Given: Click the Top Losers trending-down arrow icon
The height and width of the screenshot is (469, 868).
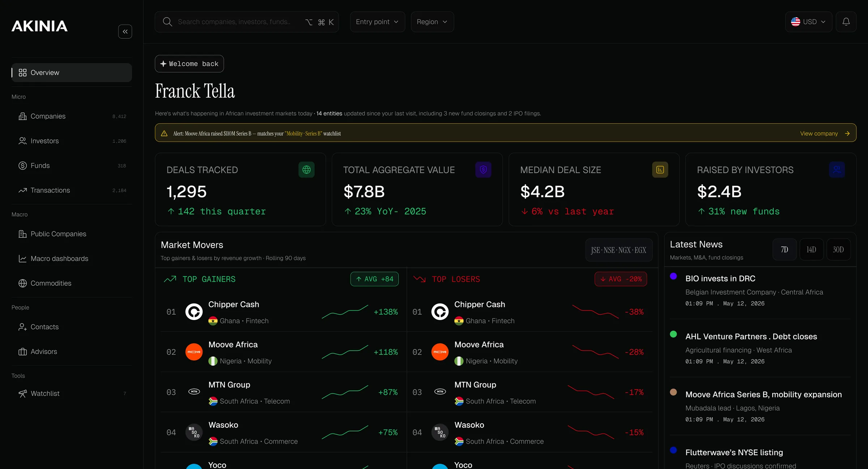Looking at the screenshot, I should (420, 279).
